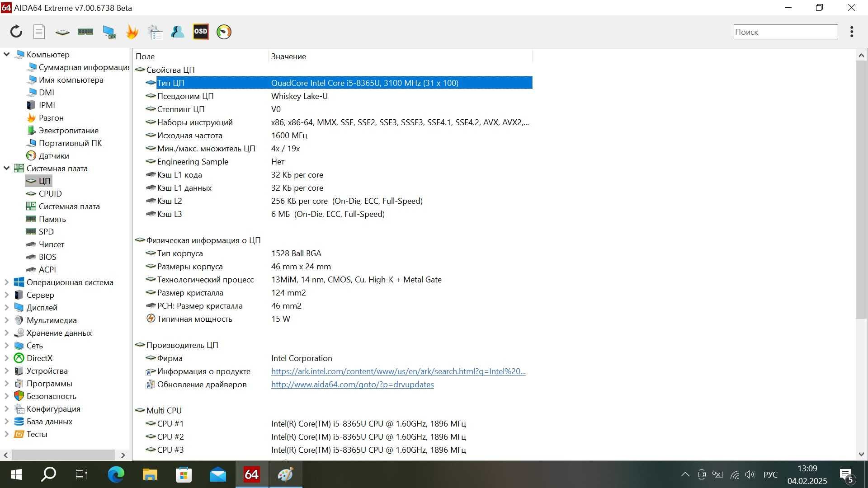Open the IPMI tree item
Image resolution: width=868 pixels, height=488 pixels.
[x=47, y=105]
